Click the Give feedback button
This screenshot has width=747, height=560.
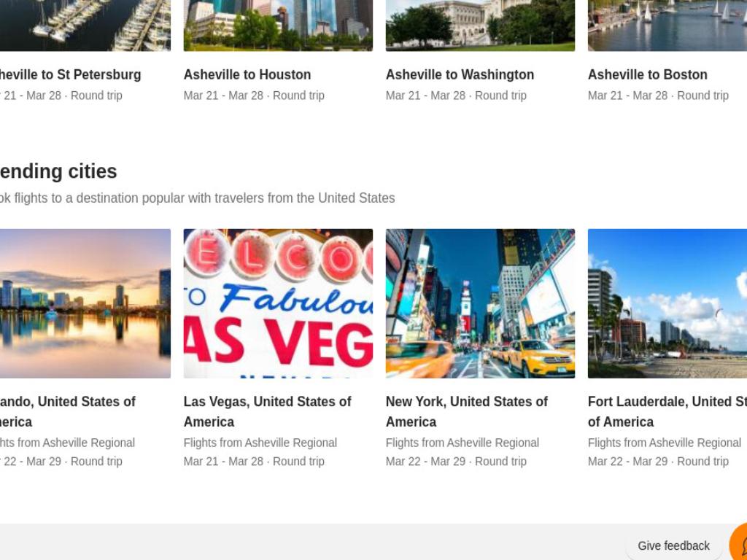(x=673, y=545)
